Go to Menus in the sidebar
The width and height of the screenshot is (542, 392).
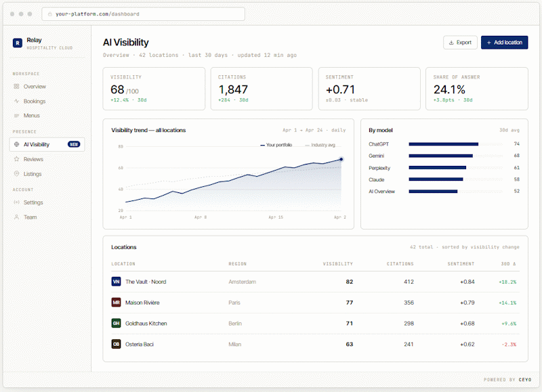pyautogui.click(x=47, y=116)
